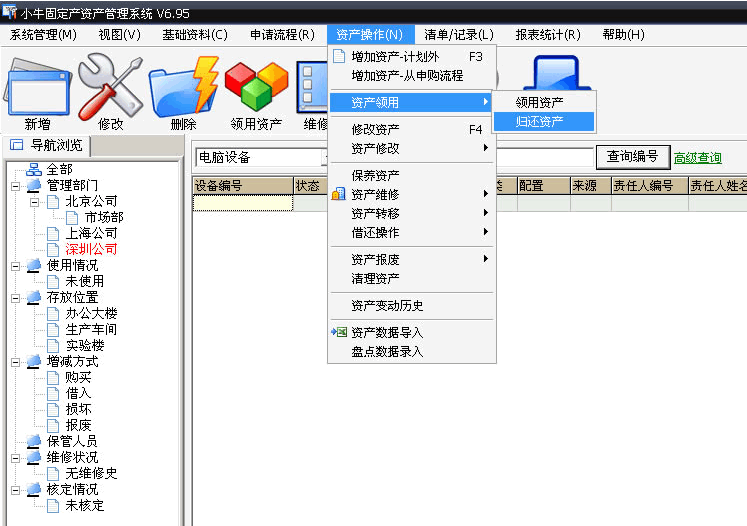
Task: Click the 责任人编号 column header
Action: pos(650,185)
